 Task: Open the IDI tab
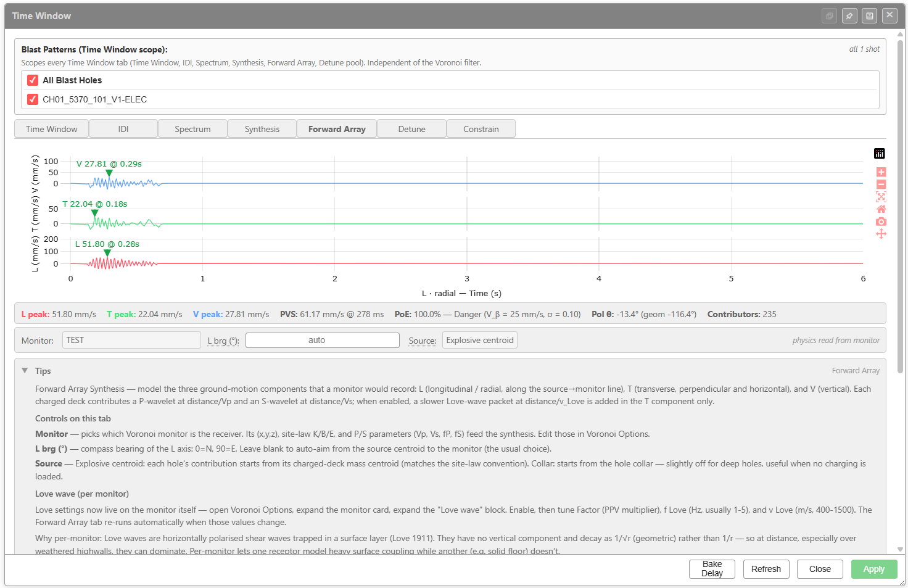click(123, 129)
